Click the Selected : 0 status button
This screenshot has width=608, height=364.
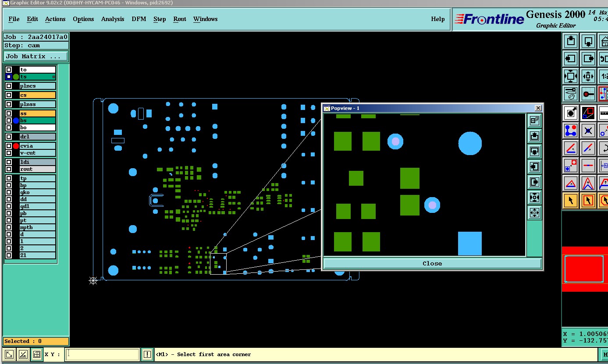(x=36, y=341)
